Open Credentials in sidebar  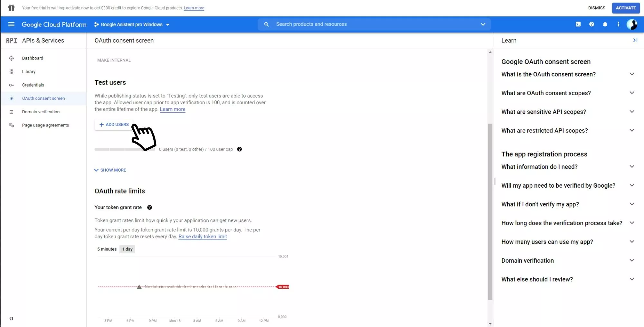pyautogui.click(x=33, y=85)
